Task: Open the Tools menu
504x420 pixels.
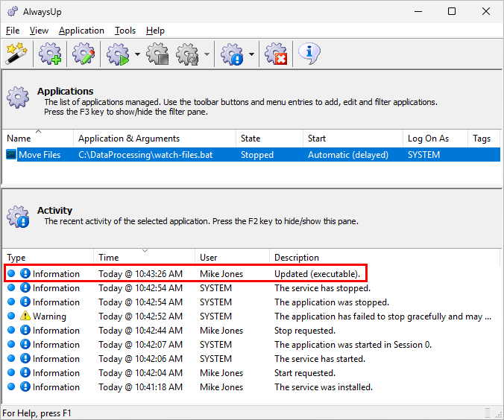Action: 125,31
